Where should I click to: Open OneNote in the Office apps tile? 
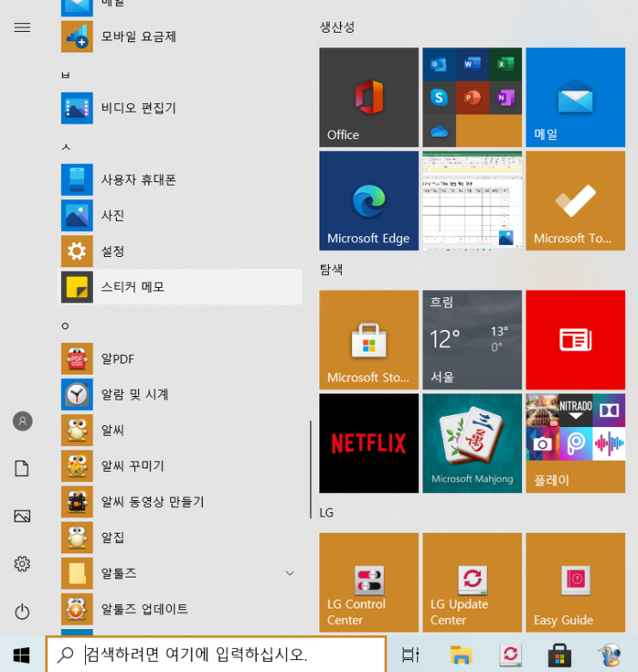[x=505, y=98]
